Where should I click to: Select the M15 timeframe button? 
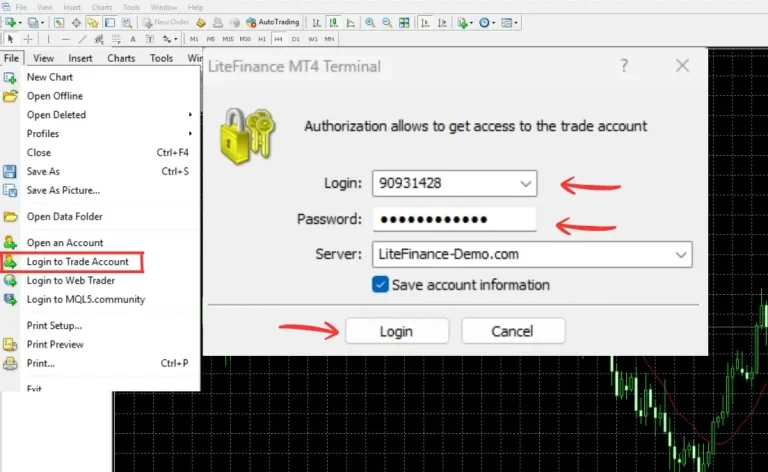(x=228, y=39)
